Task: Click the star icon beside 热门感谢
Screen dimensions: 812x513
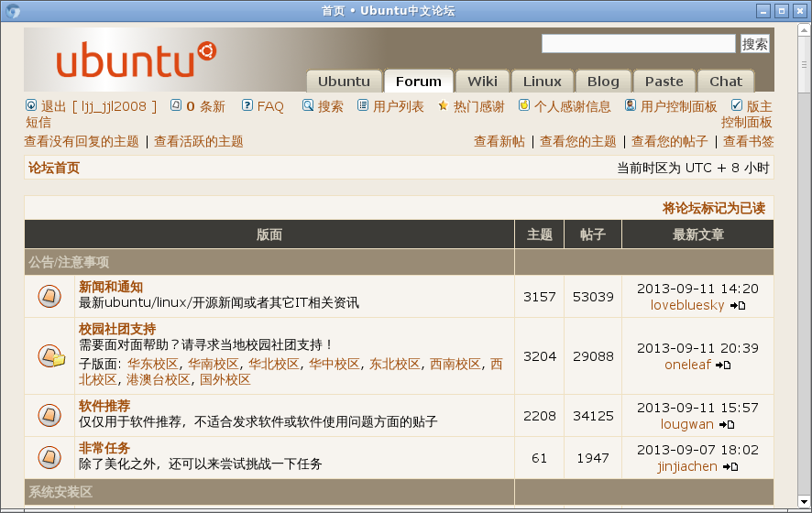Action: click(444, 105)
